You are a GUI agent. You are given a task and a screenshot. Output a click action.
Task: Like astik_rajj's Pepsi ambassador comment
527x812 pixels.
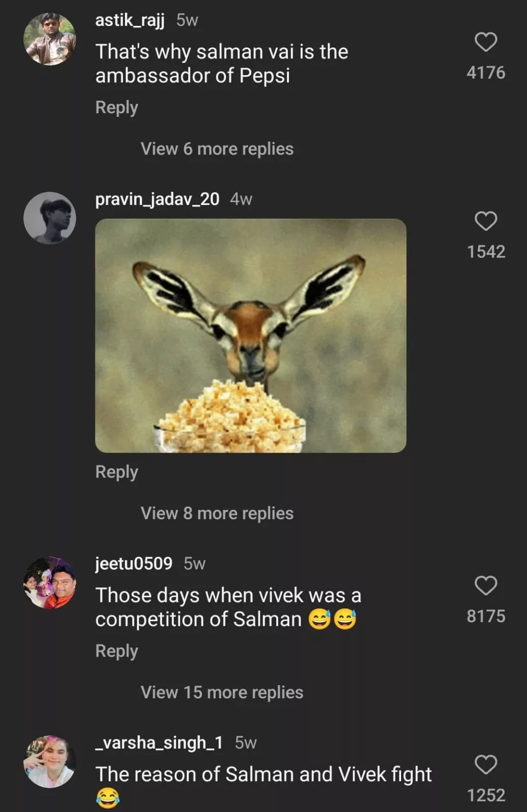pyautogui.click(x=485, y=42)
